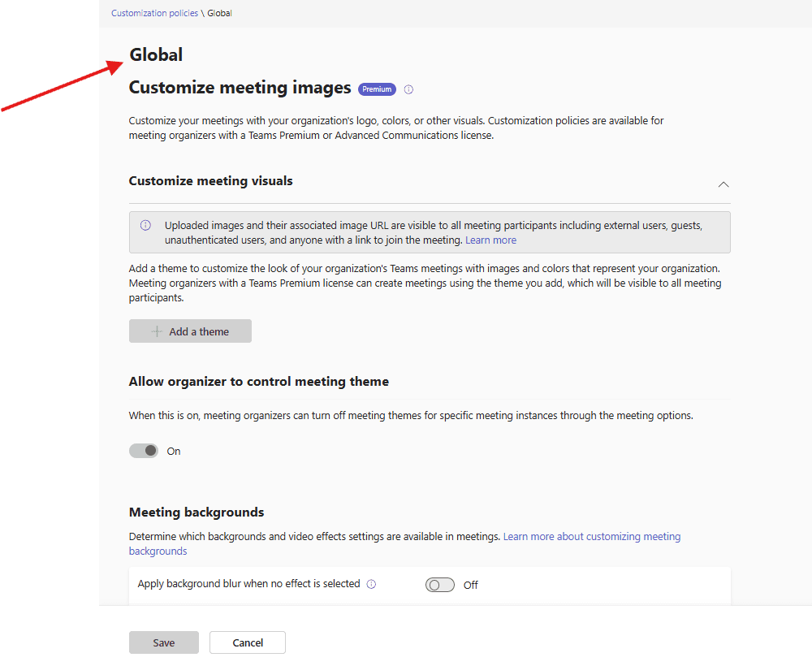The height and width of the screenshot is (666, 812).
Task: Open Learn more about customizing meeting backgrounds
Action: (591, 537)
